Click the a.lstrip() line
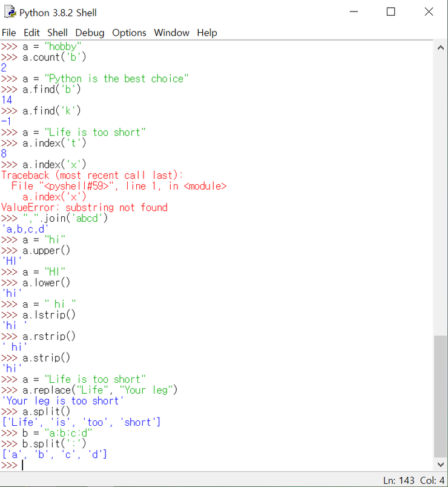Image resolution: width=448 pixels, height=487 pixels. (38, 315)
